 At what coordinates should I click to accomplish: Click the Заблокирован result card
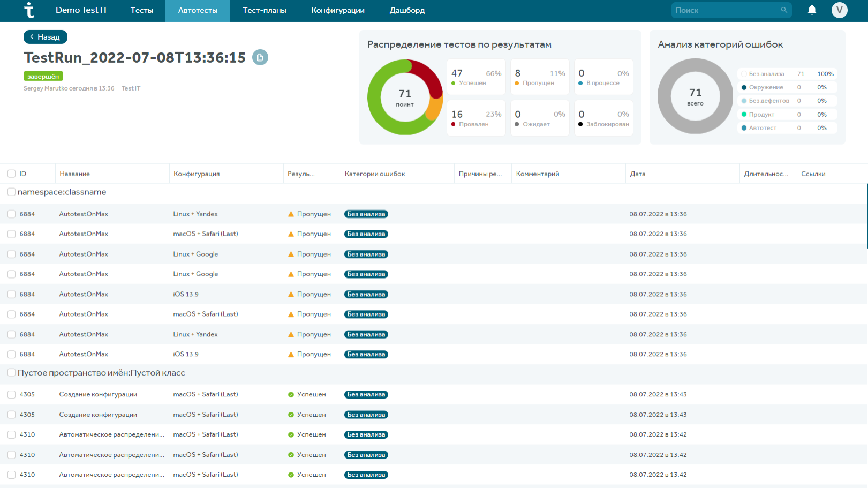point(603,118)
